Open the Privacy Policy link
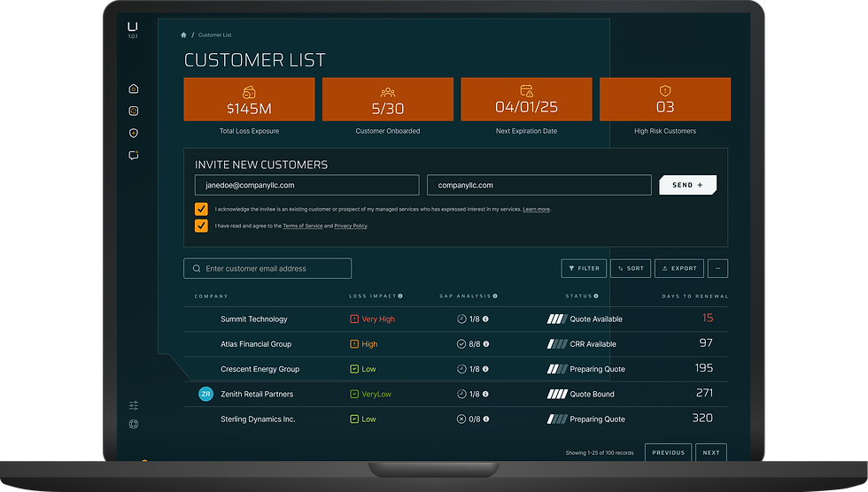Viewport: 868px width, 492px height. click(x=351, y=227)
